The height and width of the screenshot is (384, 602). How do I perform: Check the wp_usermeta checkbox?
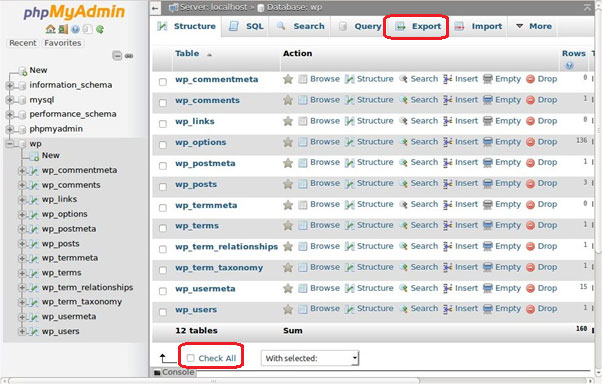(163, 291)
